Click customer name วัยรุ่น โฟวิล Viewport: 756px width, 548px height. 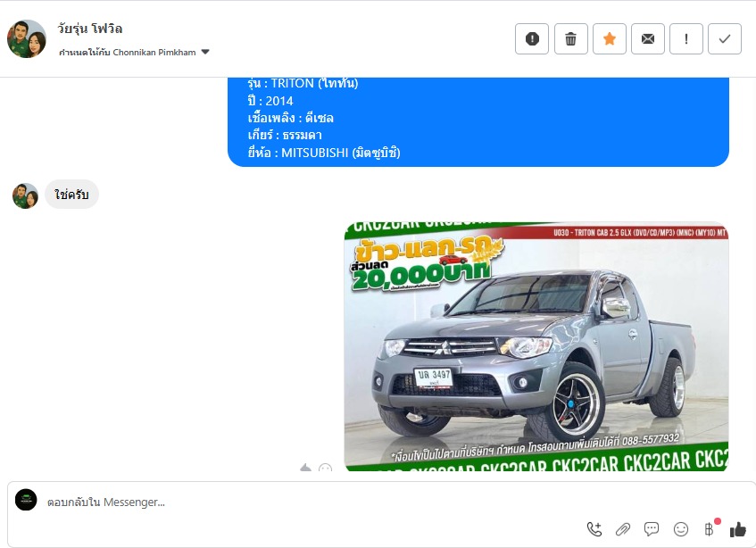(x=89, y=29)
